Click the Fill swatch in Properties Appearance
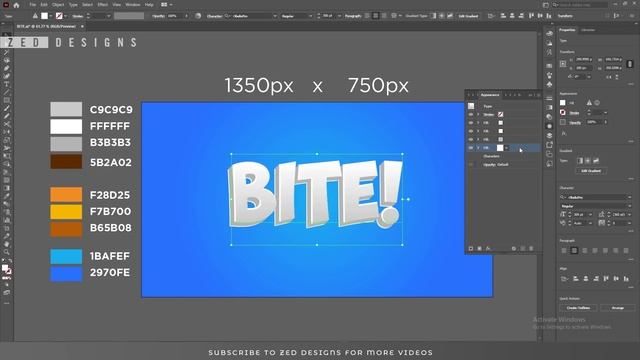Image resolution: width=640 pixels, height=360 pixels. 562,102
